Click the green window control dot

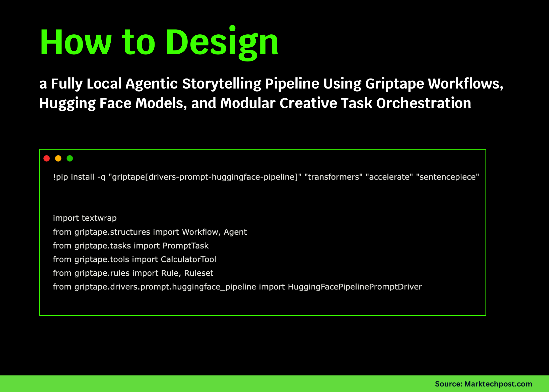click(70, 158)
